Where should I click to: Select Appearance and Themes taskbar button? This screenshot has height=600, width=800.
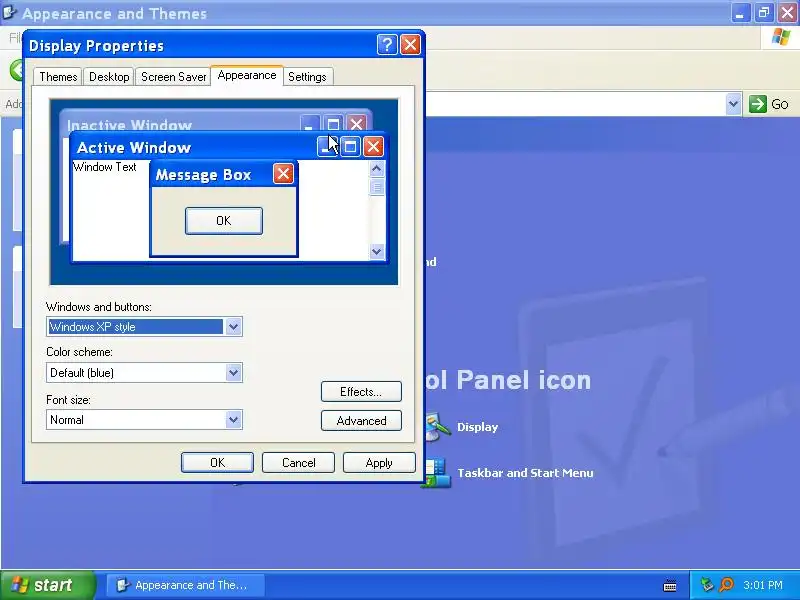185,585
